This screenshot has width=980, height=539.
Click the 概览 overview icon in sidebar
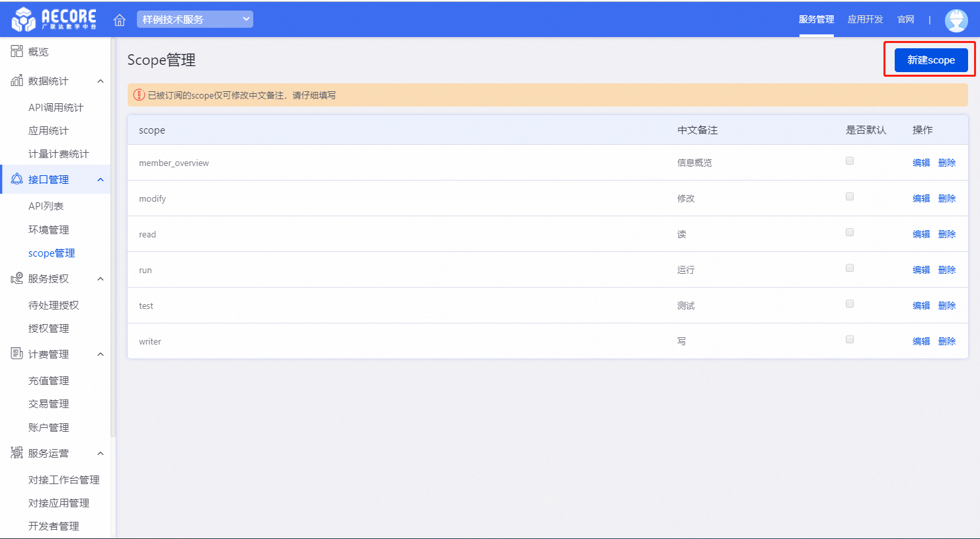17,52
